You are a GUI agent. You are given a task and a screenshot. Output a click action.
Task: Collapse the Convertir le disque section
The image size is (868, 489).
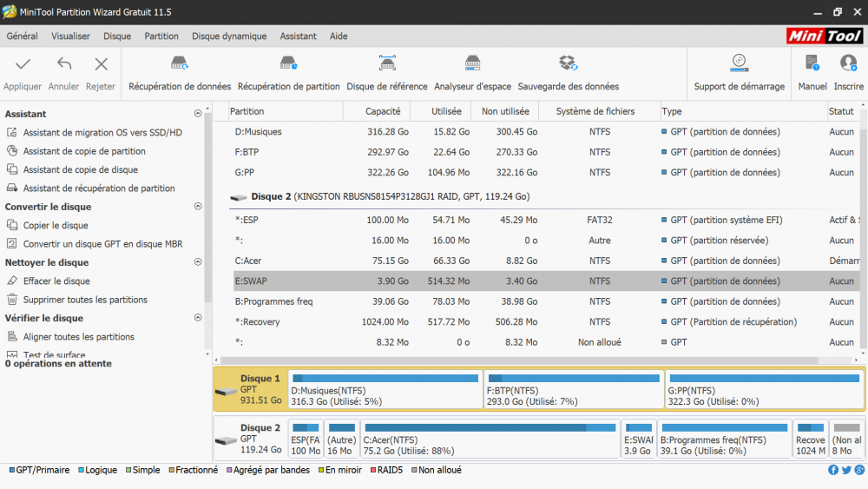198,207
